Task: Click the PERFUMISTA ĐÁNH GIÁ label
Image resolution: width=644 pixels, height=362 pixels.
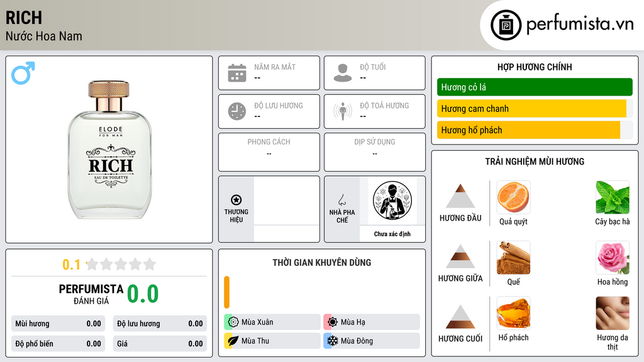Action: point(91,294)
